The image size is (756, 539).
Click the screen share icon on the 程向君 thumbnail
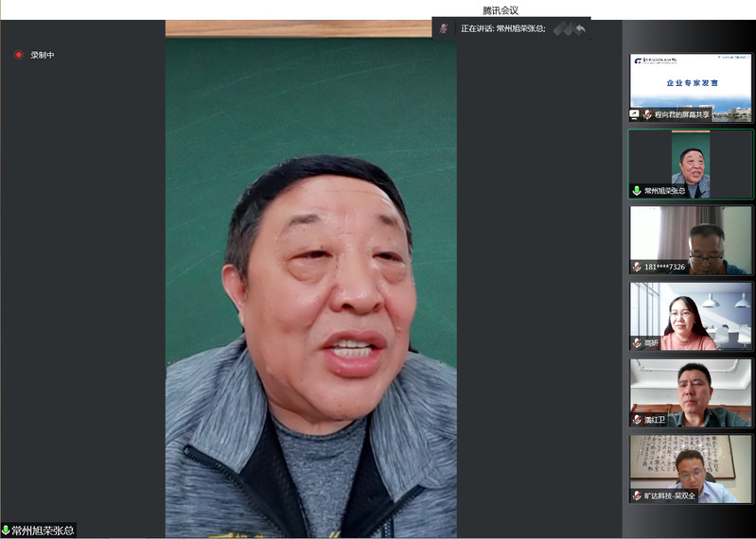pos(635,114)
